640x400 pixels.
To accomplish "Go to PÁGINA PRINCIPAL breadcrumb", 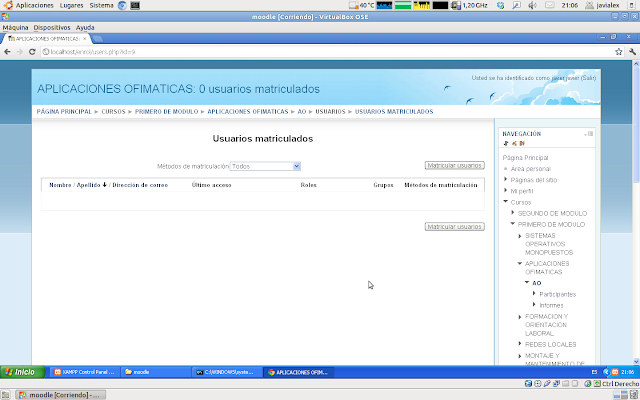I will tap(64, 111).
